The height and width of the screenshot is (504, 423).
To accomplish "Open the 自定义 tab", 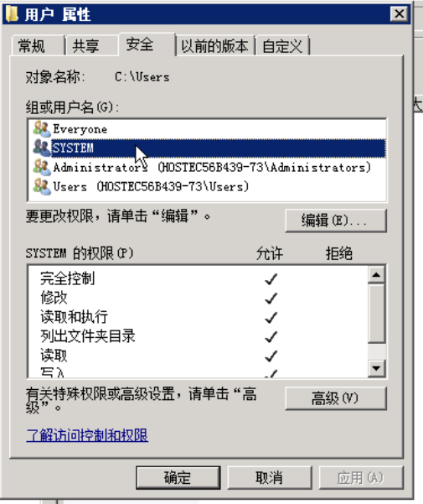I will [282, 45].
